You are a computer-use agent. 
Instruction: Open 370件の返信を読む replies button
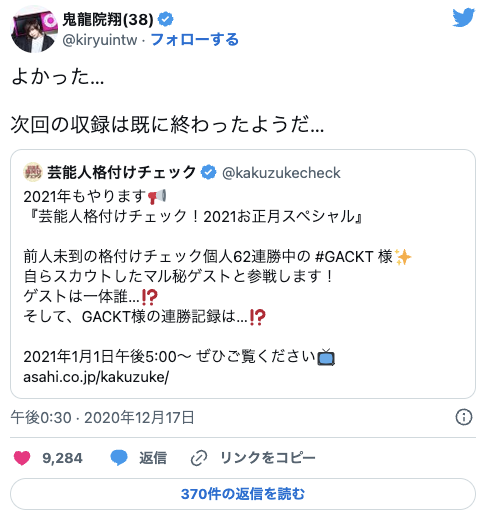[243, 494]
